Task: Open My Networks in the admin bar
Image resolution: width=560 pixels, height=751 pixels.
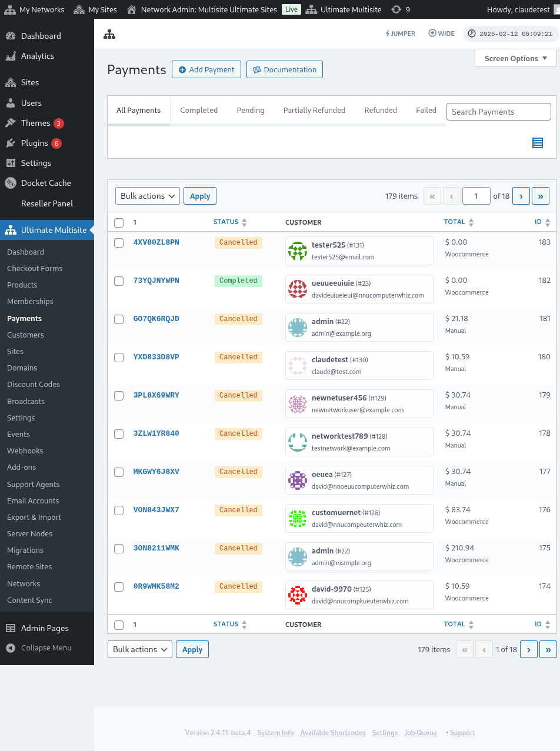Action: tap(34, 9)
